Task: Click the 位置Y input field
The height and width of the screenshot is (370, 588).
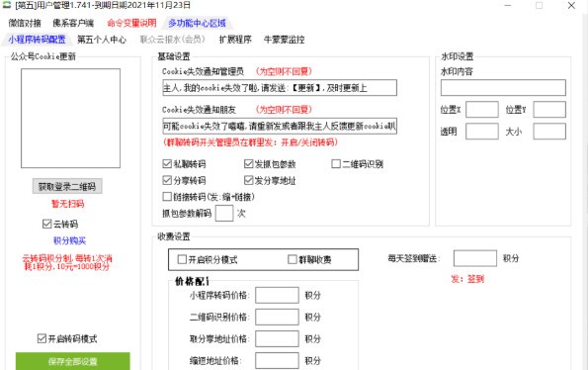Action: click(x=549, y=110)
